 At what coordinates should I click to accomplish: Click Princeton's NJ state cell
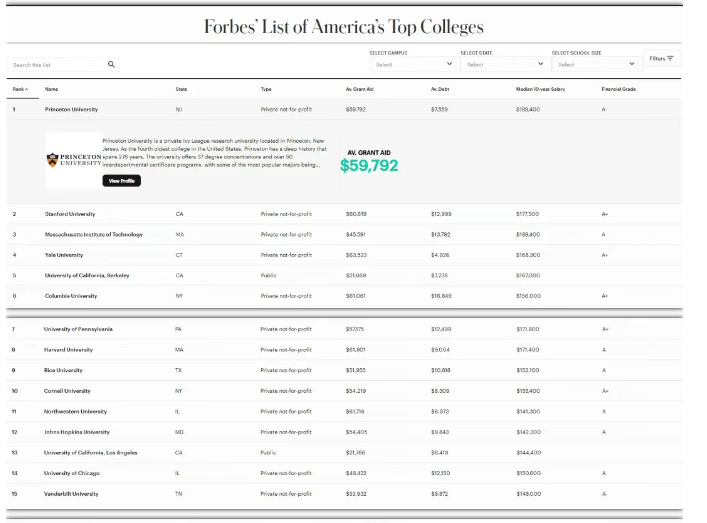click(179, 110)
